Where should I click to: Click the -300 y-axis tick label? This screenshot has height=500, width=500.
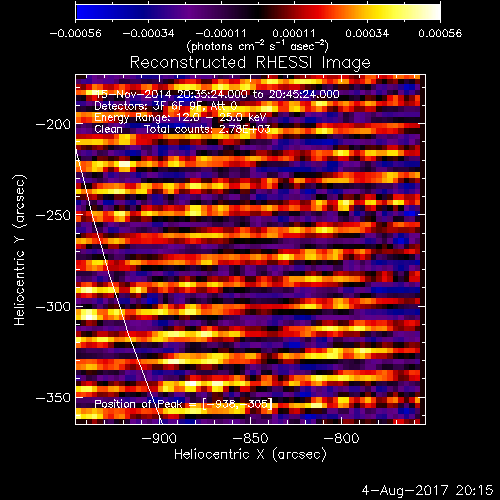click(53, 307)
